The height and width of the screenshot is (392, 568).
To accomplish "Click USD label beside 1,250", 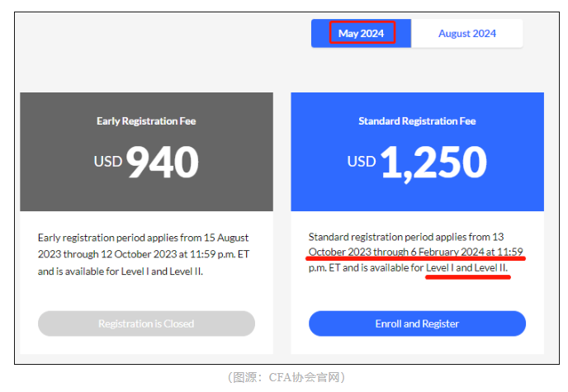I will point(361,160).
